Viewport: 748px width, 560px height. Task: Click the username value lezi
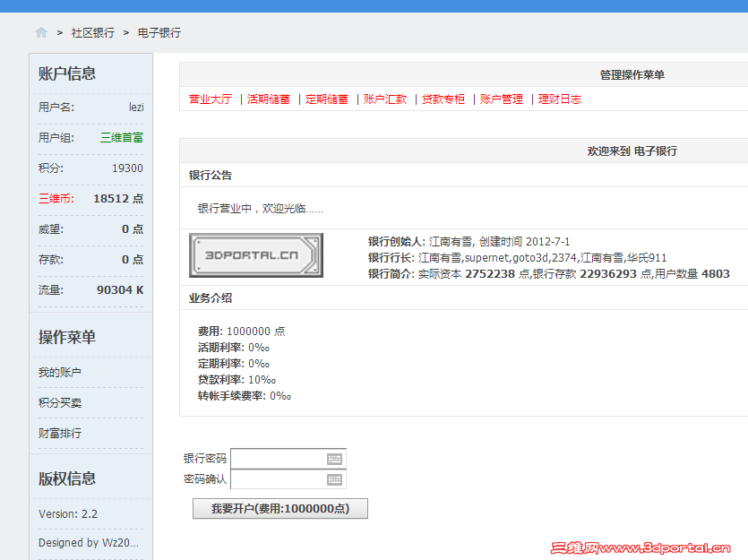tap(136, 107)
